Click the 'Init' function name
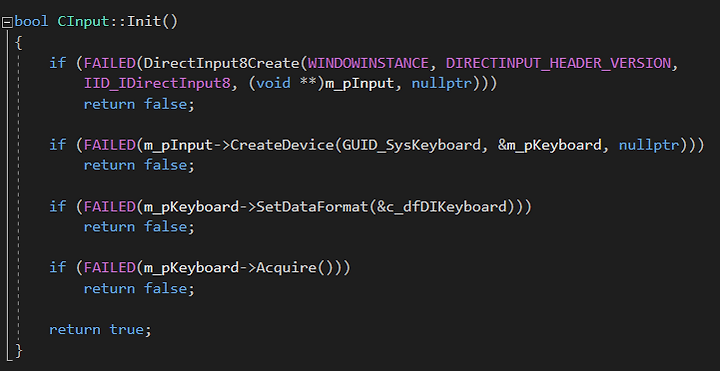 click(x=144, y=22)
